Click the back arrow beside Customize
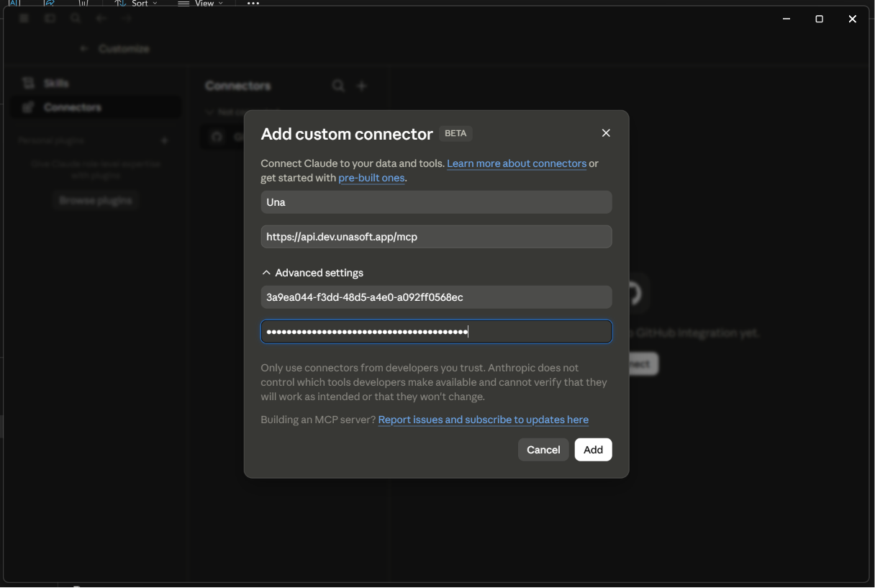This screenshot has height=588, width=875. [x=84, y=49]
